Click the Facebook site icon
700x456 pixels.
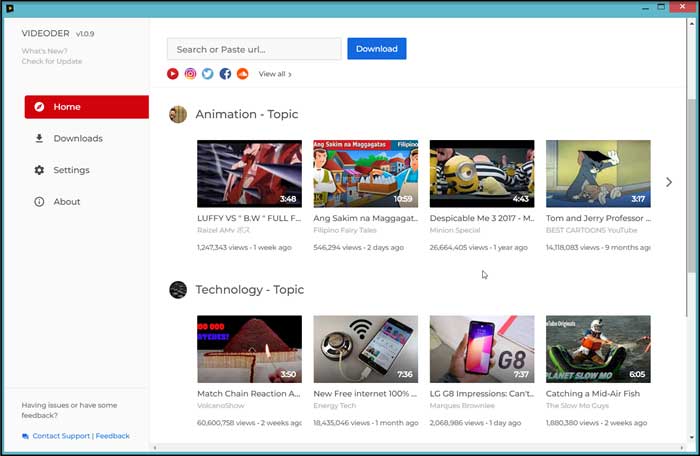click(x=225, y=74)
